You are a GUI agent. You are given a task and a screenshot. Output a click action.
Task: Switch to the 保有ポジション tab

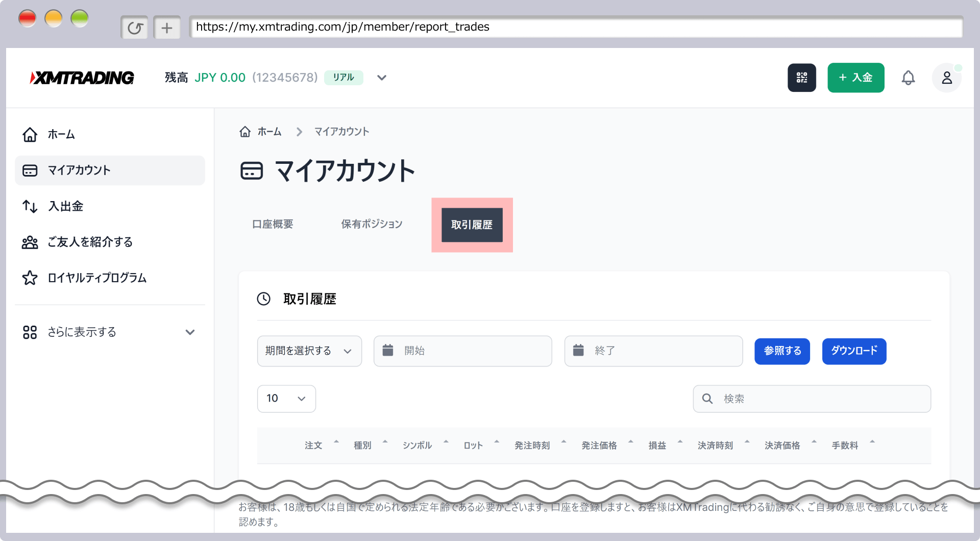(371, 224)
